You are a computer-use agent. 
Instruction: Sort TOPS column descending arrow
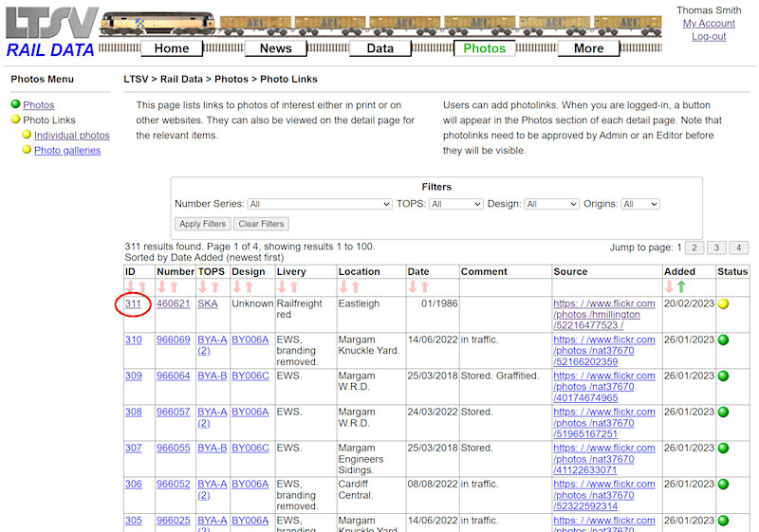click(x=203, y=286)
